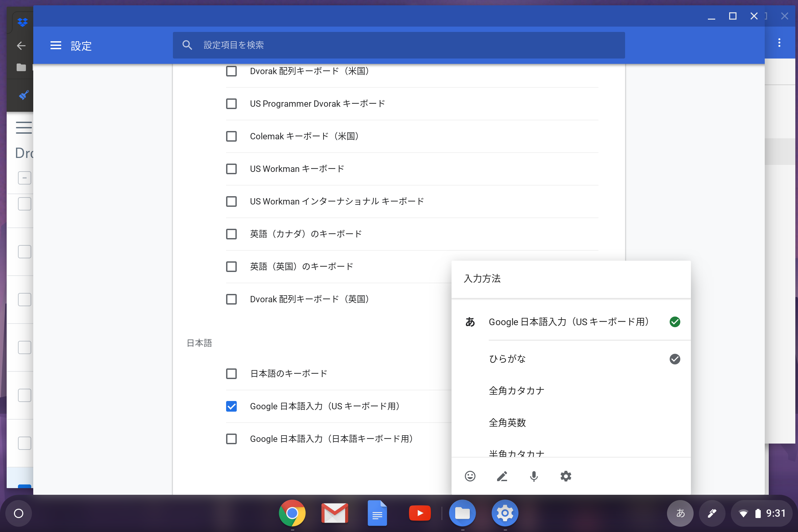Select 全角カタカナ input mode

click(x=516, y=391)
